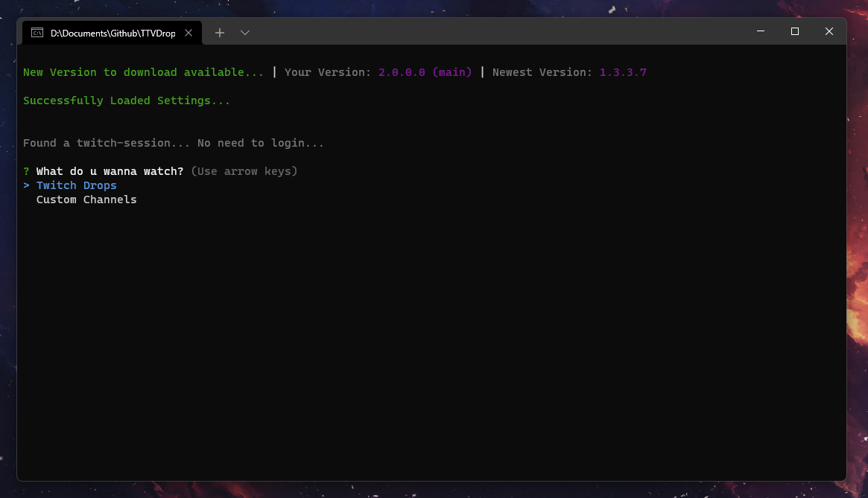This screenshot has height=498, width=868.
Task: Choose the Twitch Drops option
Action: [x=77, y=185]
